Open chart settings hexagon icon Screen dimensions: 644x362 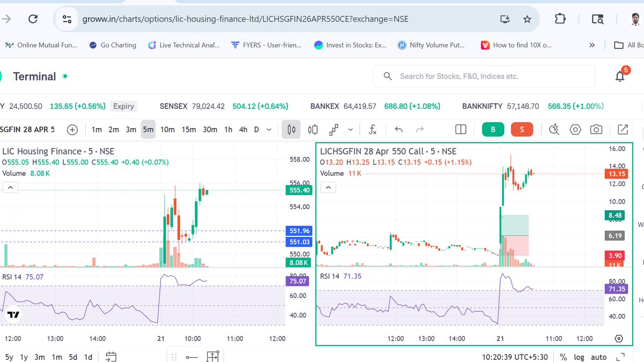pos(575,129)
